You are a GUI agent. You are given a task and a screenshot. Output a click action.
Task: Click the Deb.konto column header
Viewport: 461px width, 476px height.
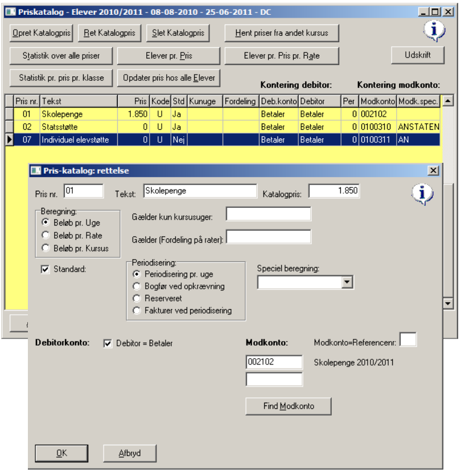click(279, 101)
